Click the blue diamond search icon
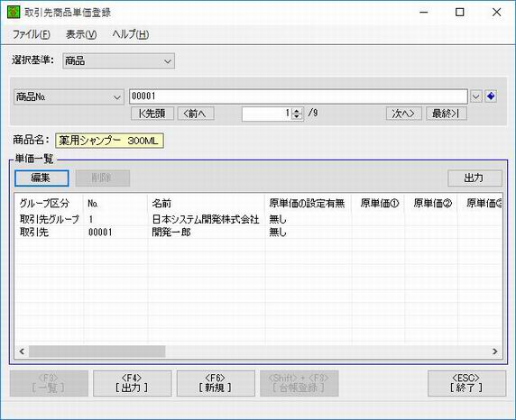The image size is (516, 420). pos(491,96)
